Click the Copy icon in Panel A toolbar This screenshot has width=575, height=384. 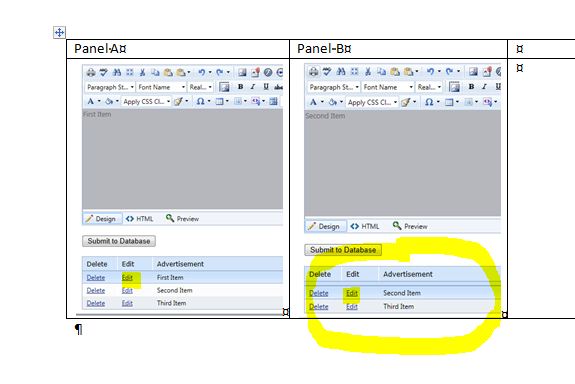pyautogui.click(x=155, y=72)
